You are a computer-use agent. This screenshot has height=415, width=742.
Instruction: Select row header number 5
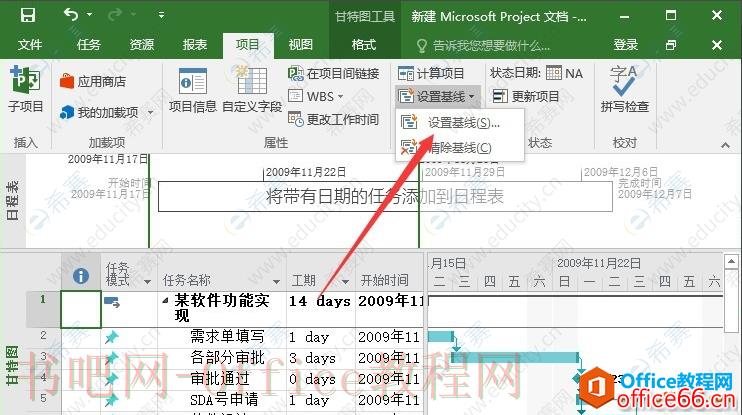[x=44, y=398]
